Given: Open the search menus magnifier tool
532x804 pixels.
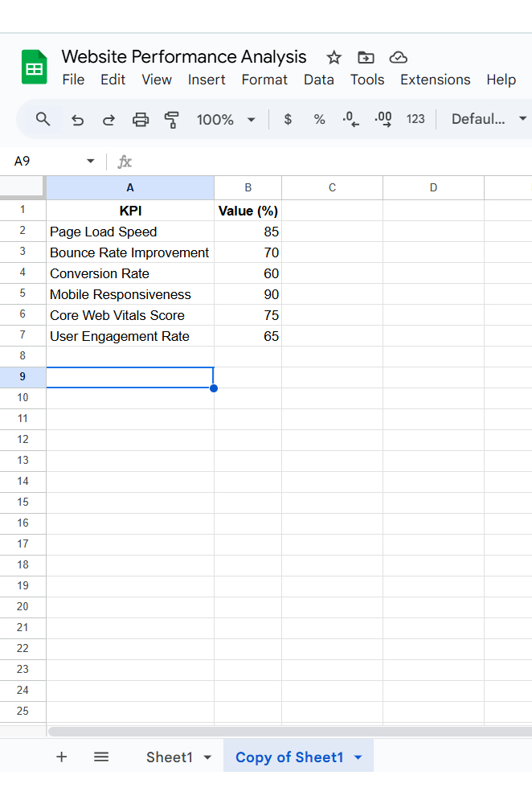Looking at the screenshot, I should [x=43, y=119].
